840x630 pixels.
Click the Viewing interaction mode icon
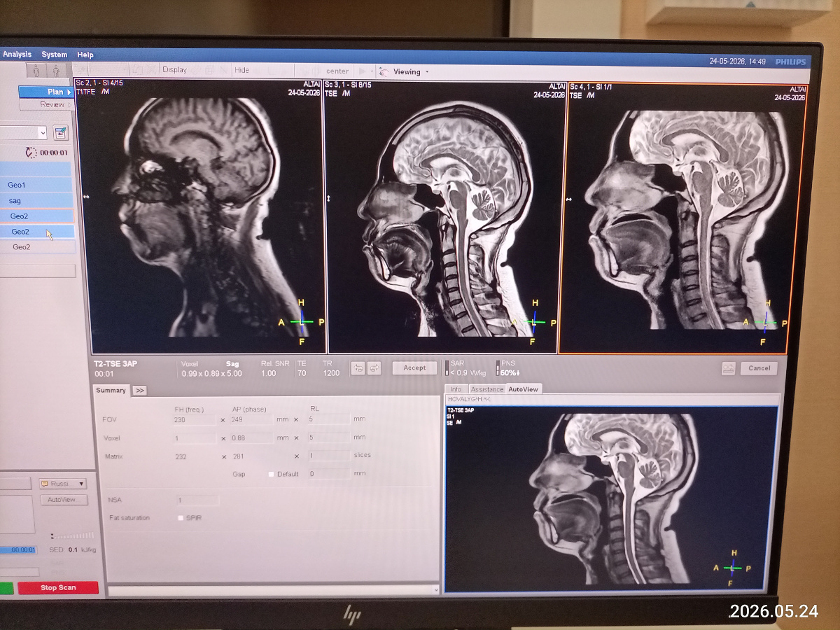[384, 71]
